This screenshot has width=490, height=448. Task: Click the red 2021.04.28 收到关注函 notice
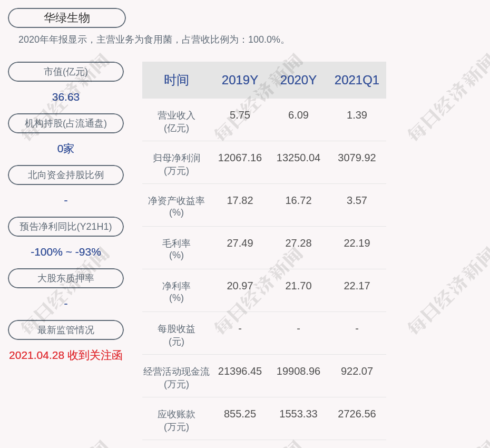(x=66, y=355)
